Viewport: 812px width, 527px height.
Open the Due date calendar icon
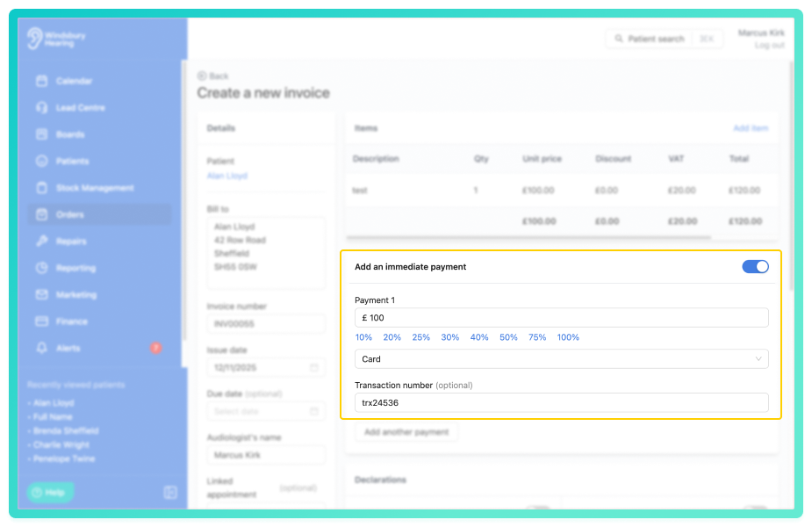[313, 411]
